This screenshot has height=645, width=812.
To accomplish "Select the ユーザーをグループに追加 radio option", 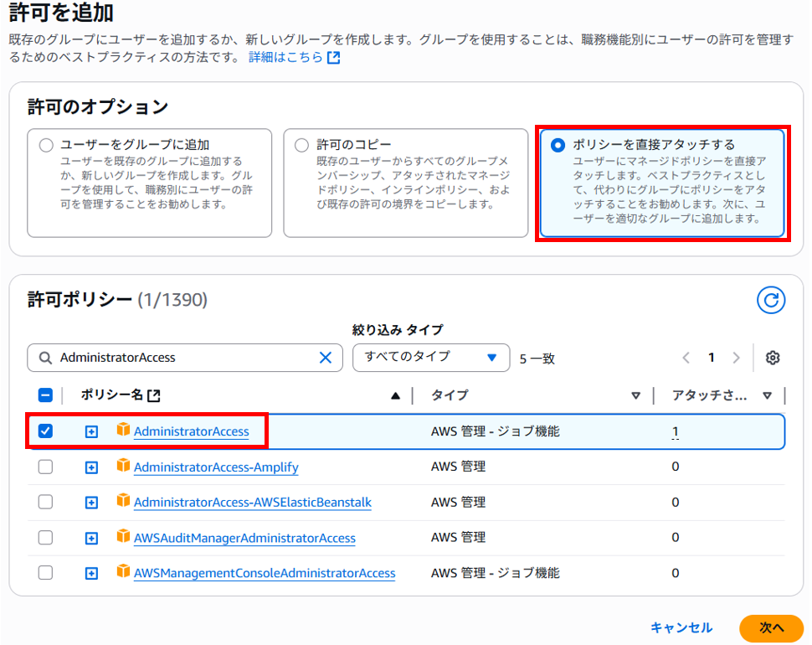I will [46, 145].
